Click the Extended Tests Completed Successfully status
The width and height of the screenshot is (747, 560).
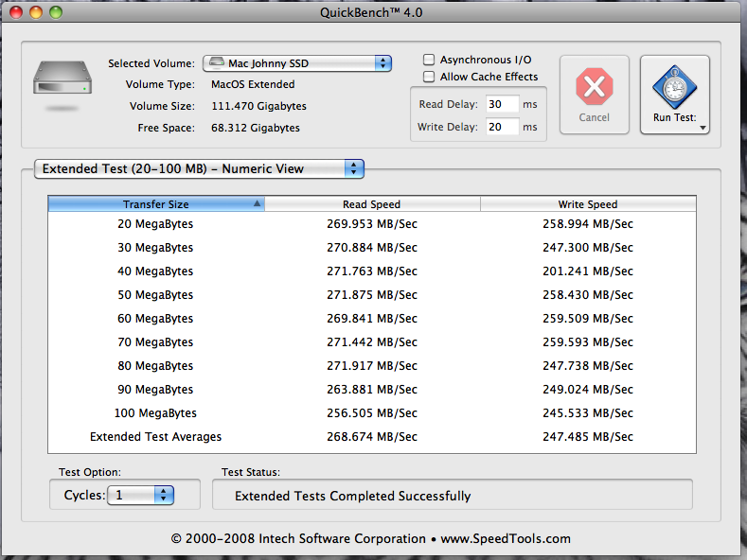pyautogui.click(x=352, y=497)
